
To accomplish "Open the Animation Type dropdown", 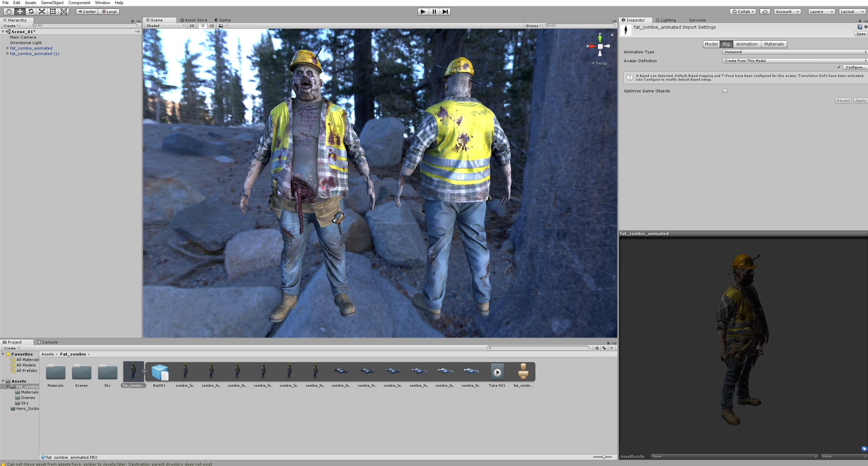I will click(794, 52).
